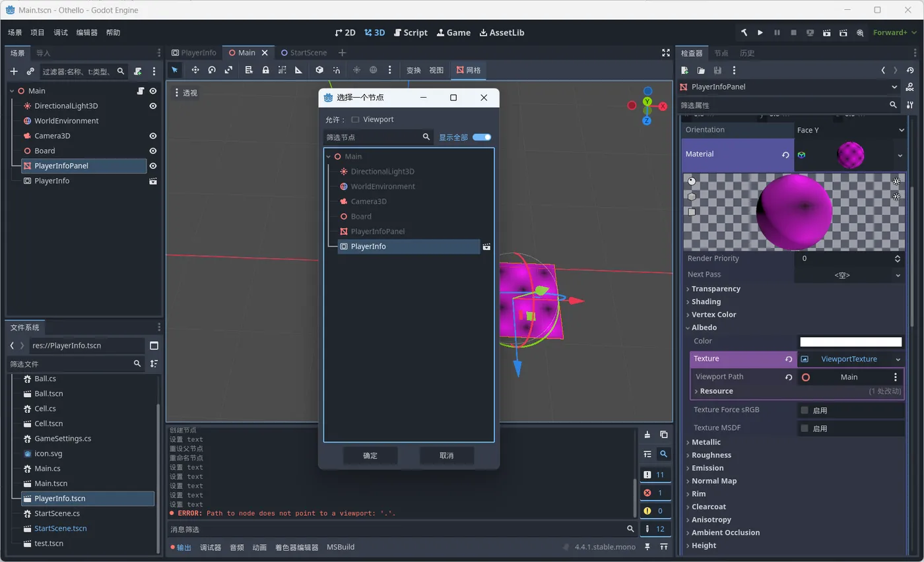This screenshot has width=924, height=562.
Task: Click the clear output icon in log panel
Action: tap(647, 434)
